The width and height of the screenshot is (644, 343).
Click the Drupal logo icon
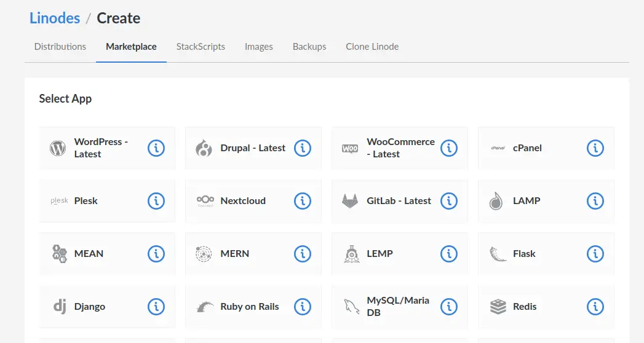coord(204,148)
